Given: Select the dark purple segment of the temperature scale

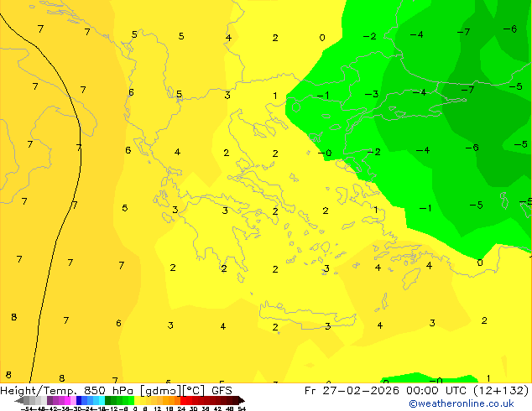Looking at the screenshot, I should (50, 400).
